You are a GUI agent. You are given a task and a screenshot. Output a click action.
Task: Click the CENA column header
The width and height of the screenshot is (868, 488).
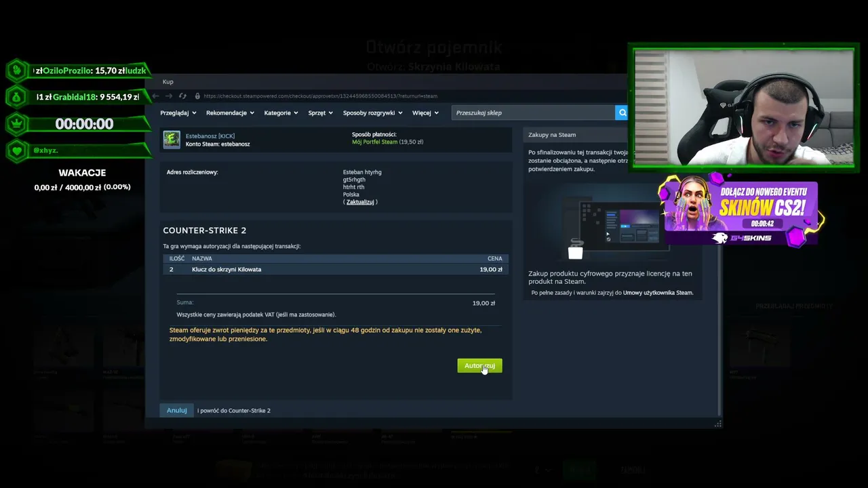(495, 258)
